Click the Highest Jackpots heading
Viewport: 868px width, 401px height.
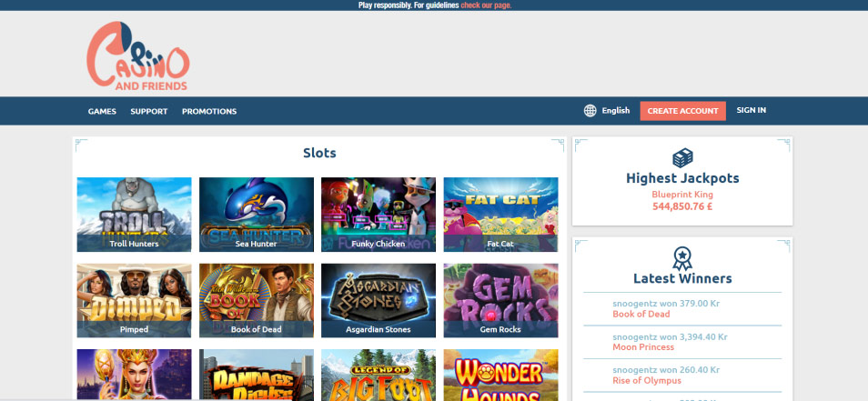pyautogui.click(x=682, y=178)
